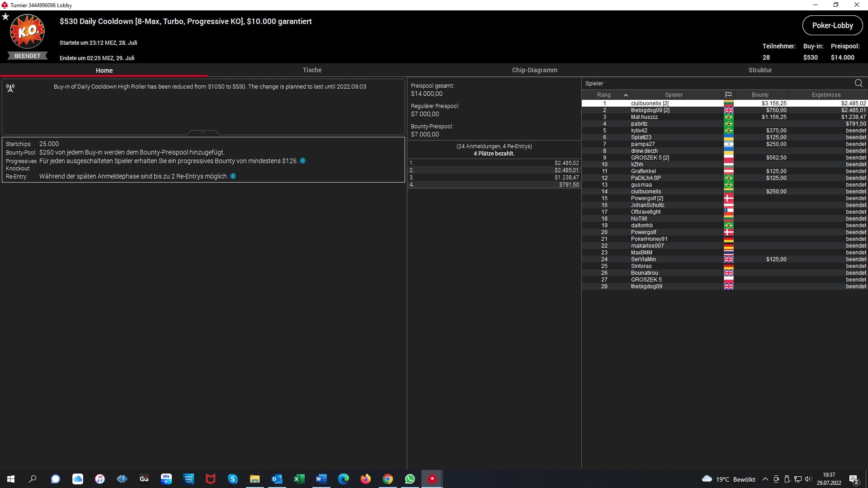
Task: Open McAfee from the taskbar
Action: pos(210,479)
